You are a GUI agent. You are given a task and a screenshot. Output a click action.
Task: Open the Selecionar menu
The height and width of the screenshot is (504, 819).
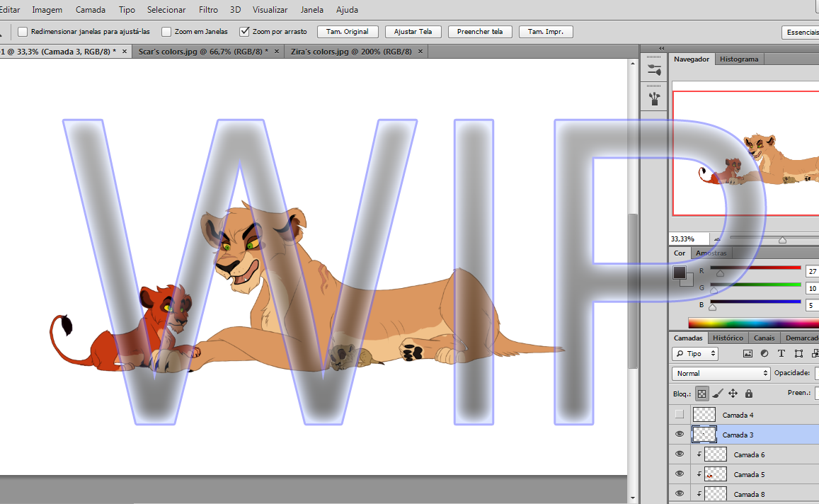tap(166, 10)
